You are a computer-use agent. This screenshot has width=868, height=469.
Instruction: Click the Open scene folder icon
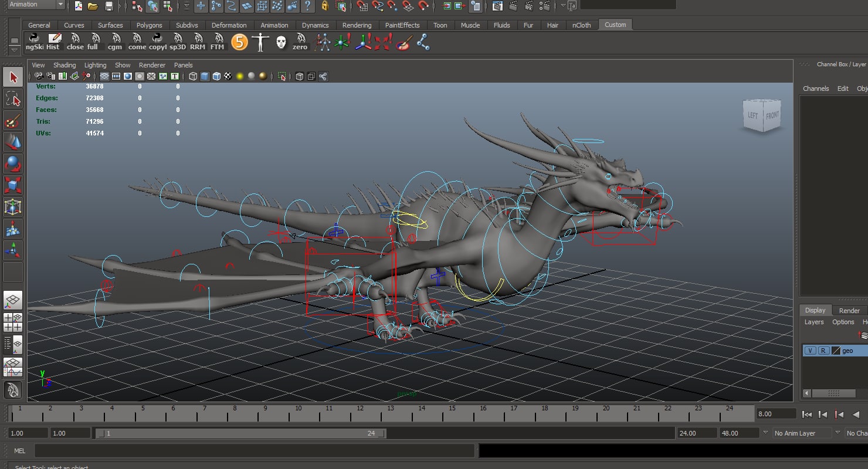[93, 6]
